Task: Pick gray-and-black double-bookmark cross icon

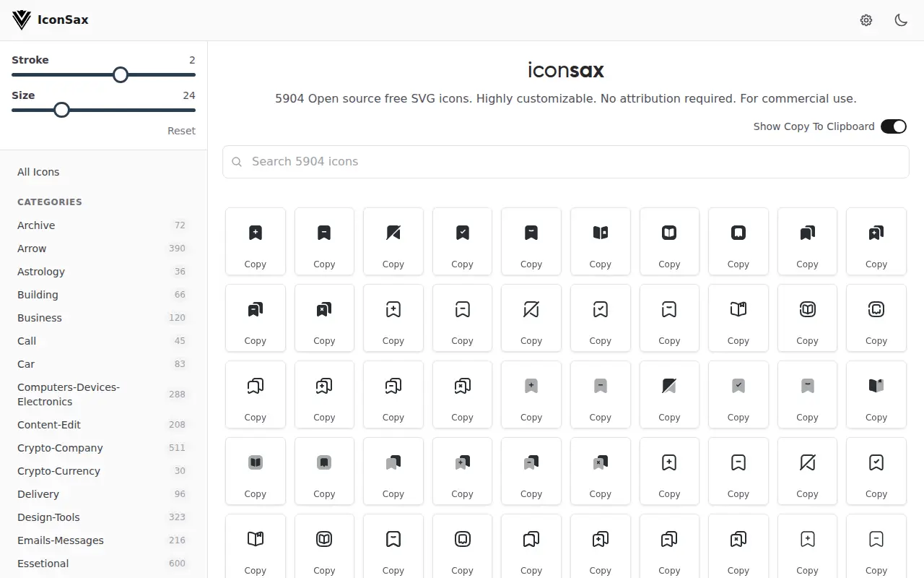Action: click(601, 462)
